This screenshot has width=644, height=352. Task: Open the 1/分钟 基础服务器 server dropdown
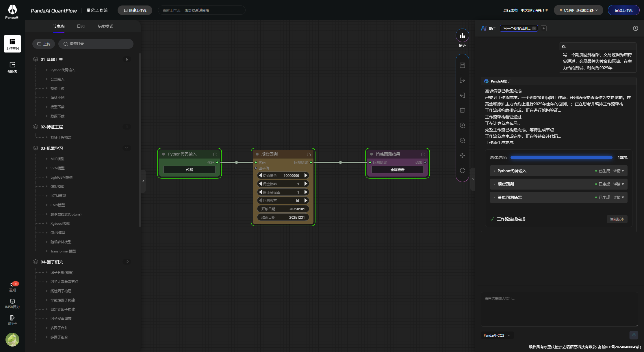578,10
